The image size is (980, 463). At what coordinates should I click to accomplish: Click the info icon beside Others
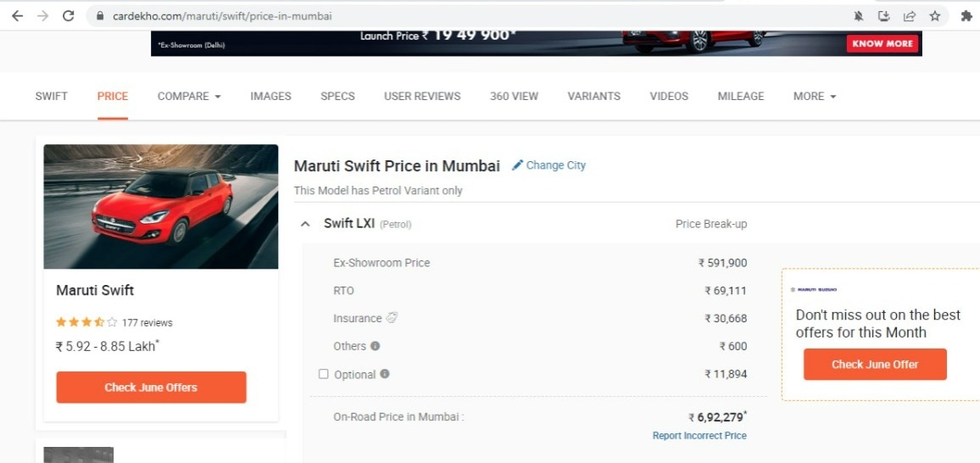click(375, 346)
